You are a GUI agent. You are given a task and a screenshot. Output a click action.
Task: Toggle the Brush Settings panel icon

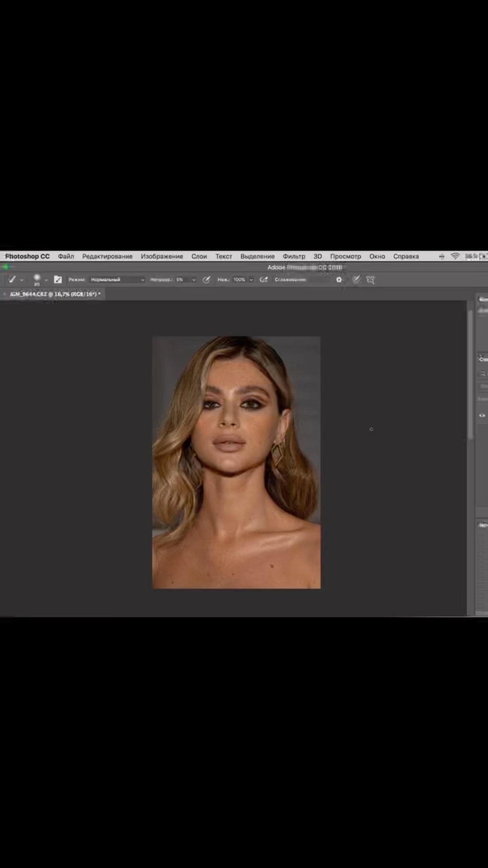click(58, 280)
